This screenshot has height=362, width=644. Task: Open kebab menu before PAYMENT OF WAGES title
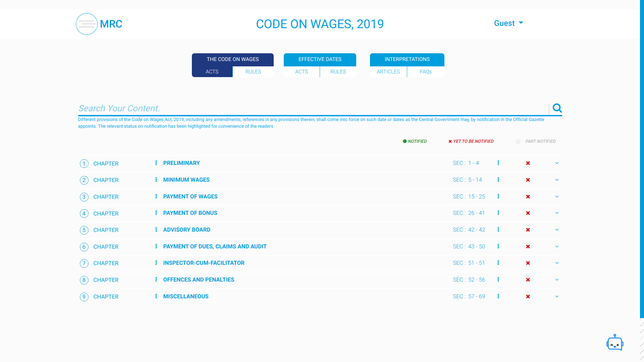[x=156, y=196]
